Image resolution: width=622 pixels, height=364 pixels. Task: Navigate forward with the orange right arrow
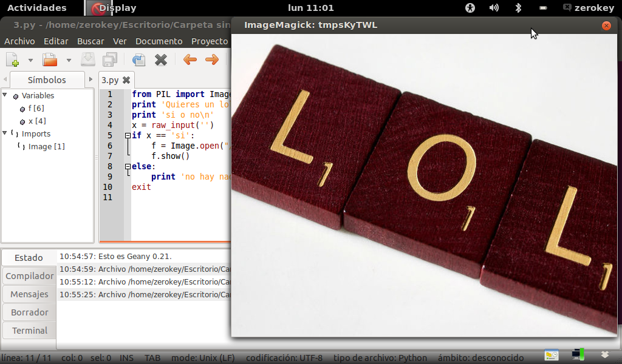(x=211, y=59)
